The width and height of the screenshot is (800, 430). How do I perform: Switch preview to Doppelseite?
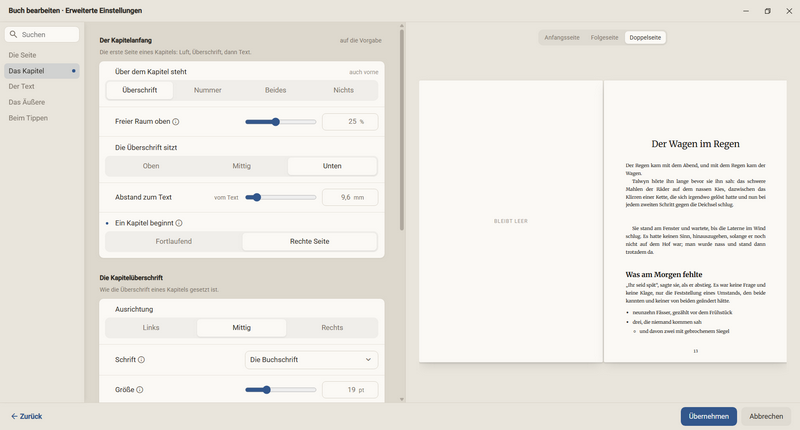[x=645, y=38]
